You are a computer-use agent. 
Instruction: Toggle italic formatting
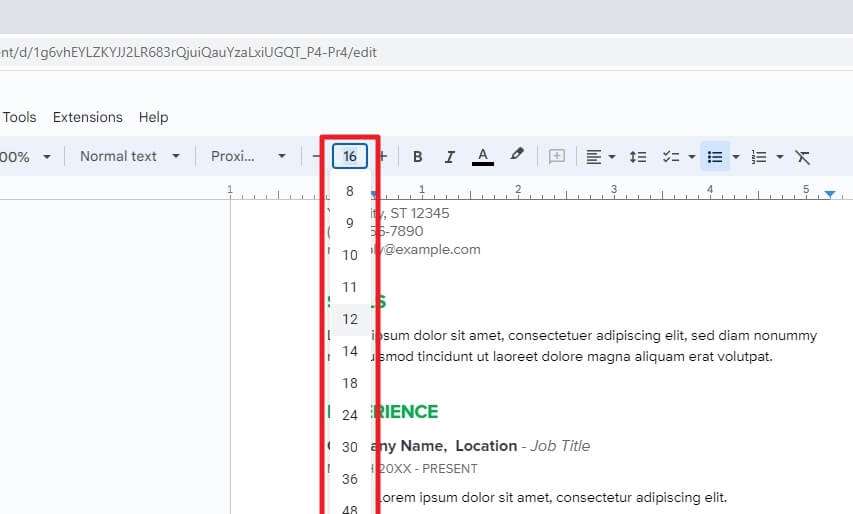coord(449,157)
